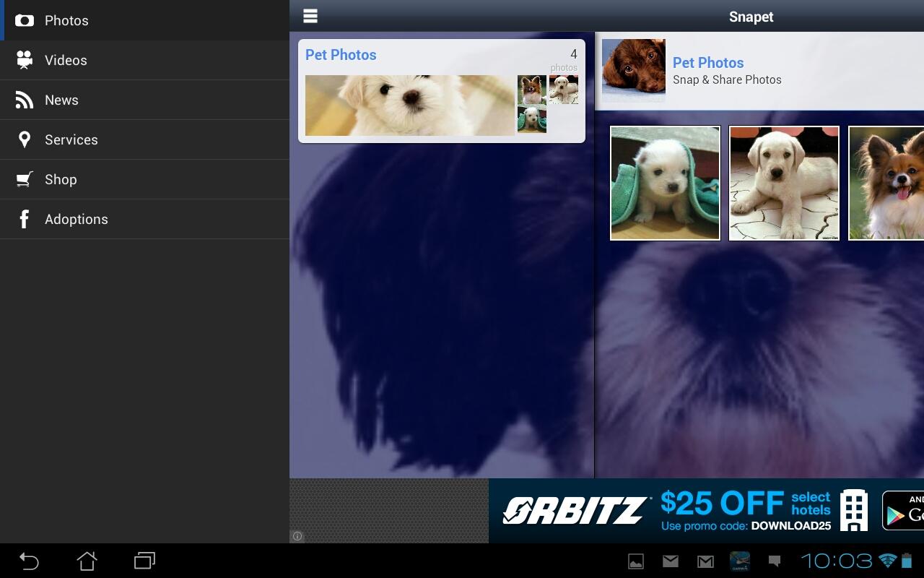Tap the Pet Photos header title
Viewport: 924px width, 578px height.
coord(708,63)
